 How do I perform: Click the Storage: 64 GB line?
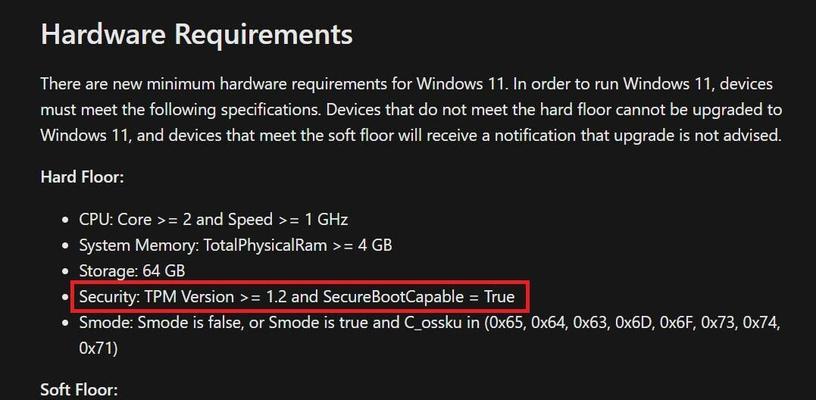click(132, 271)
